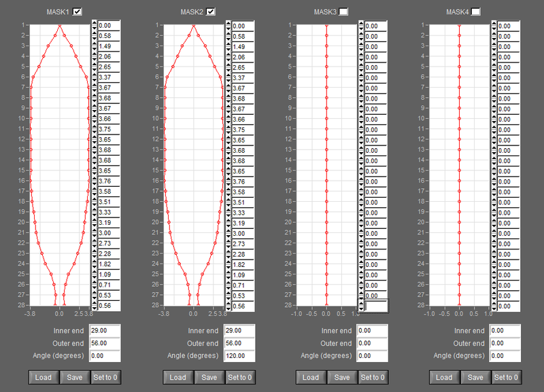Enable the MASK3 checkbox
This screenshot has width=544, height=392.
(343, 12)
